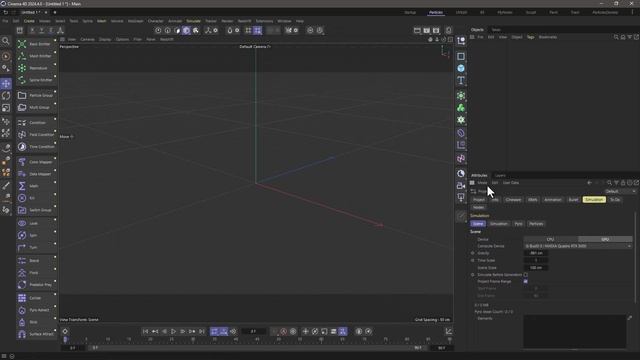Add a Data Mapper
Viewport: 640px width, 360px height.
coord(36,174)
